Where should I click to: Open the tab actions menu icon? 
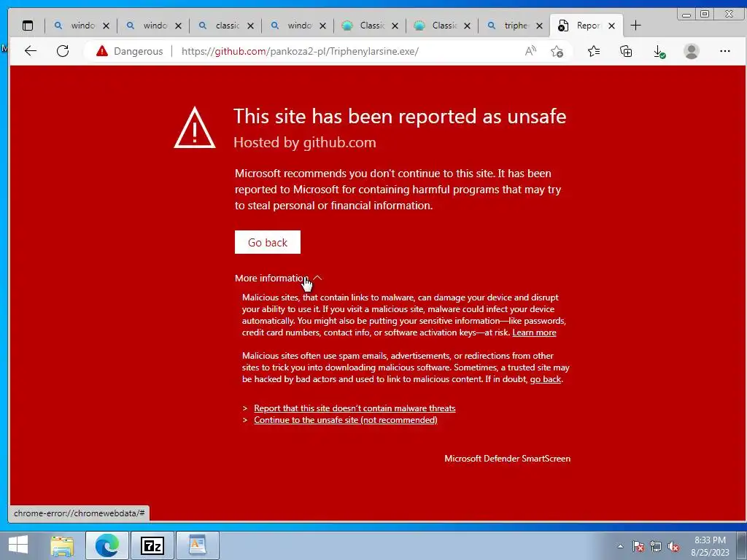point(28,26)
